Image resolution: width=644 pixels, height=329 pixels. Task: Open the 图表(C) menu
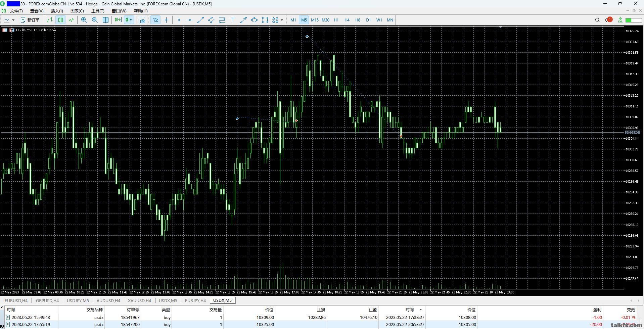(x=77, y=11)
